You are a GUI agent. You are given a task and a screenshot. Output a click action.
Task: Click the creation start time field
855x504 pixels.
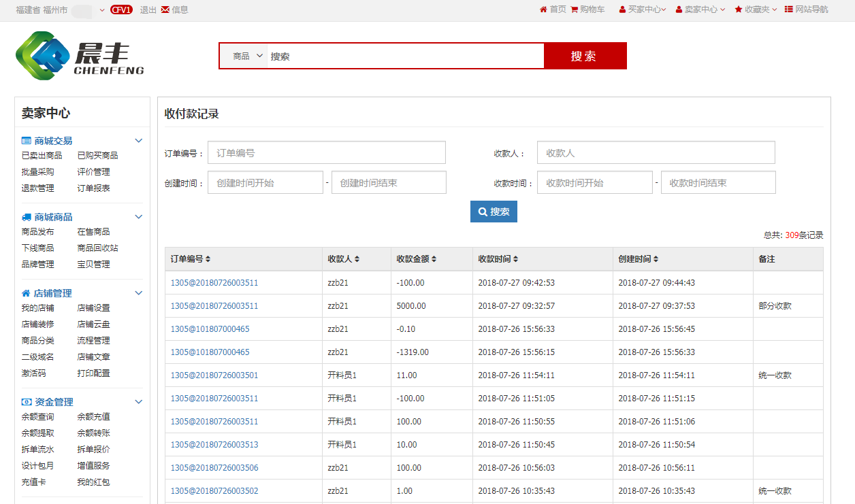265,183
